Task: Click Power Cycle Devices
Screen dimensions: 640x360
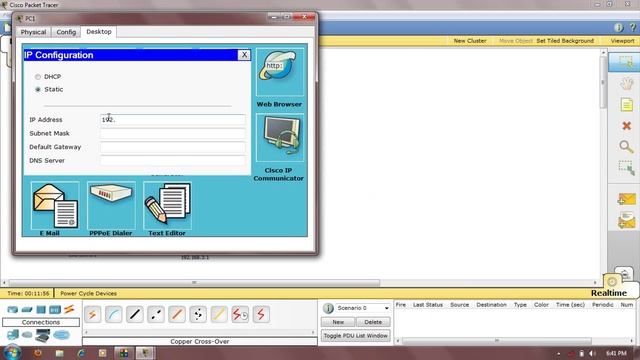Action: click(89, 293)
